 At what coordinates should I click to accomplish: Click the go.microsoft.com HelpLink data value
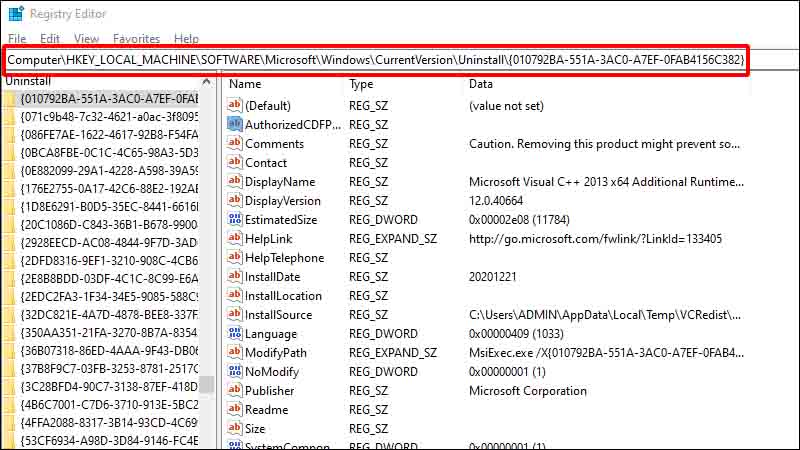595,239
